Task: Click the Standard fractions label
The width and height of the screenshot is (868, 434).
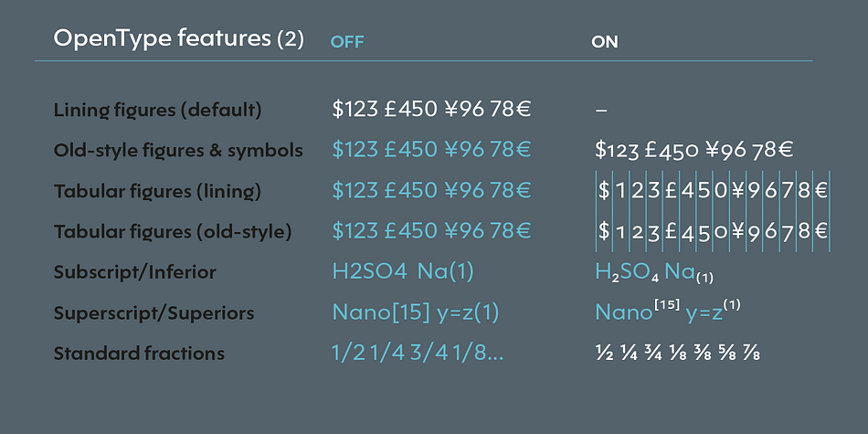Action: (x=139, y=354)
